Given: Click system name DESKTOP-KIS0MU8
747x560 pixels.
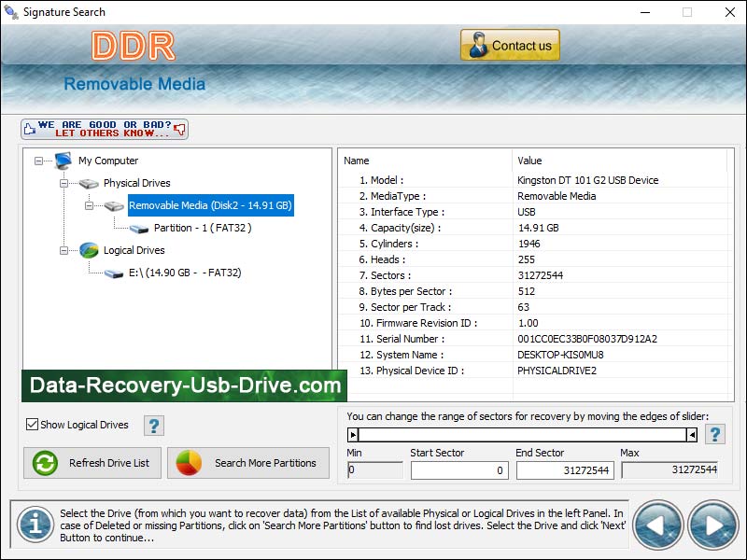Looking at the screenshot, I should pos(560,355).
